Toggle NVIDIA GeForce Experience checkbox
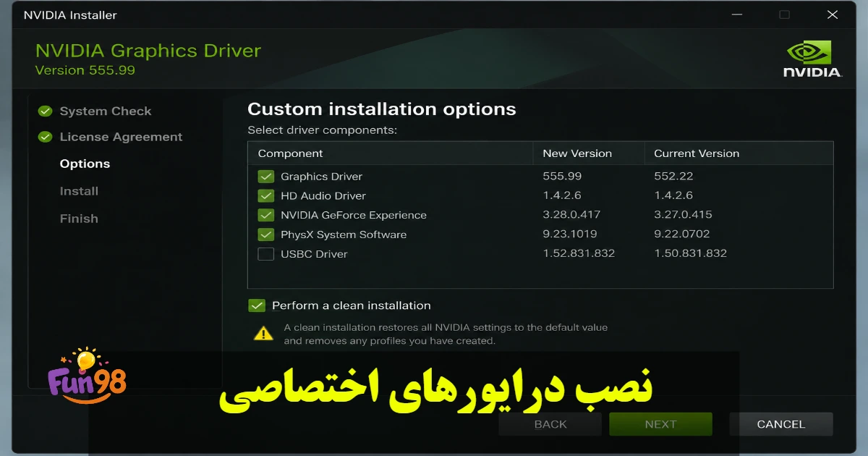This screenshot has height=456, width=868. point(266,216)
